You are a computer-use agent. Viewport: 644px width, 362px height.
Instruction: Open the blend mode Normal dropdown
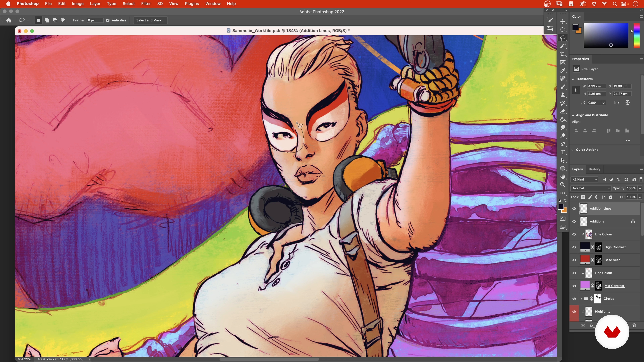591,188
